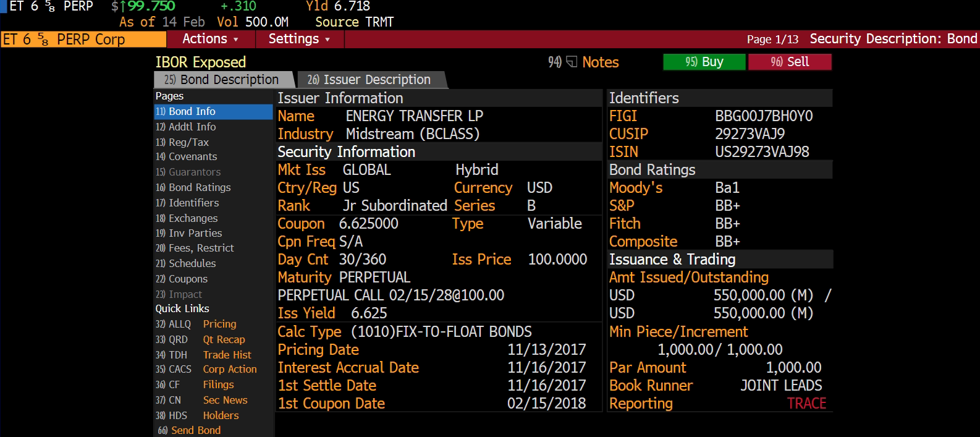Click the S&P rating label
This screenshot has height=437, width=980.
tap(622, 206)
